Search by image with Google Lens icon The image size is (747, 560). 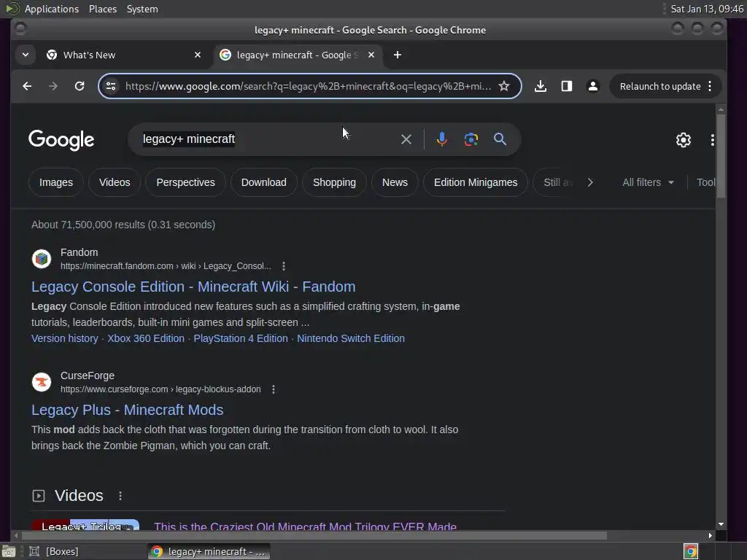pyautogui.click(x=471, y=139)
